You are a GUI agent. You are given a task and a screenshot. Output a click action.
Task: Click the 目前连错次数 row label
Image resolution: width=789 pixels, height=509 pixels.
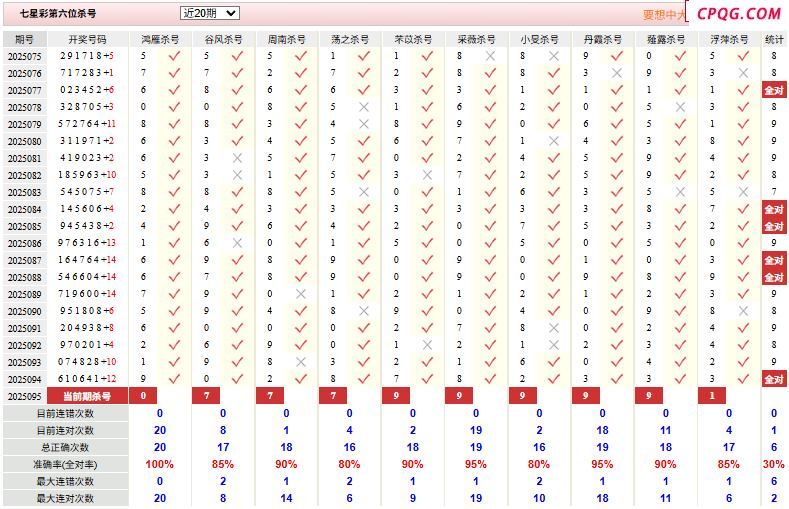click(x=65, y=413)
